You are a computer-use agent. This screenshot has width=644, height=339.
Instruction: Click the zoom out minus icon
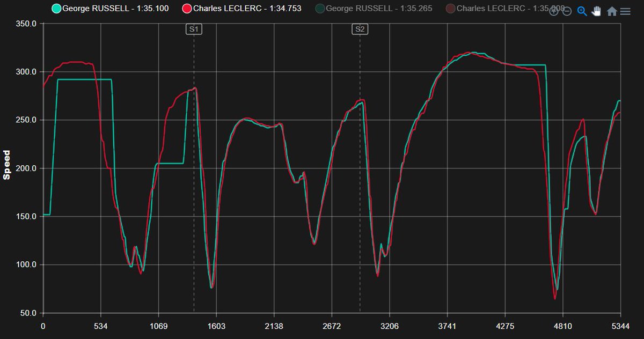click(x=567, y=11)
